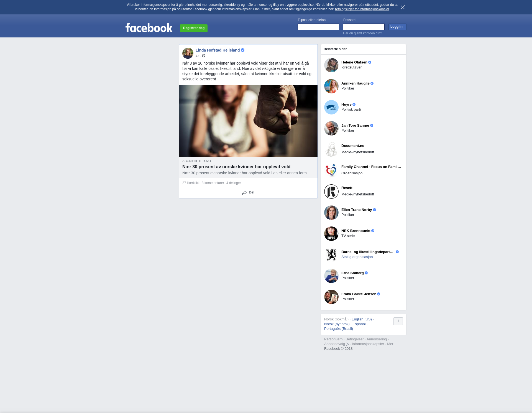Switch language to Português (Brasil)

coord(338,329)
